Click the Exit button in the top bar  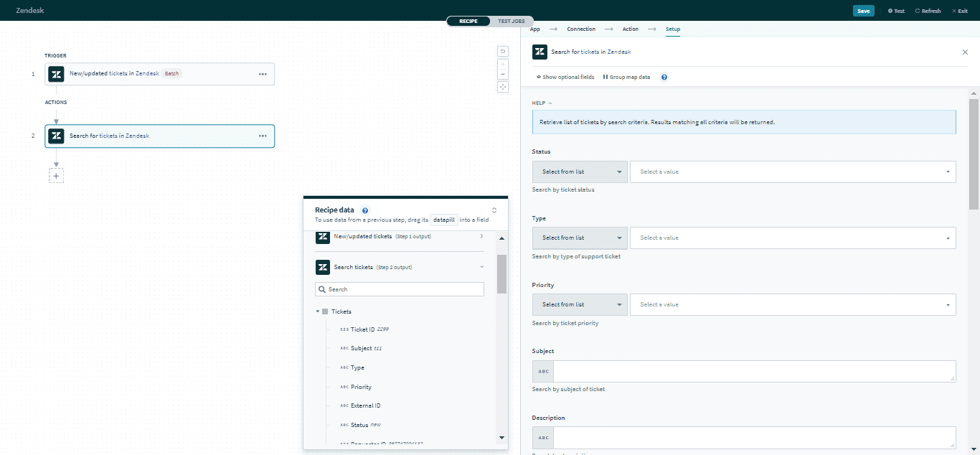click(x=959, y=11)
